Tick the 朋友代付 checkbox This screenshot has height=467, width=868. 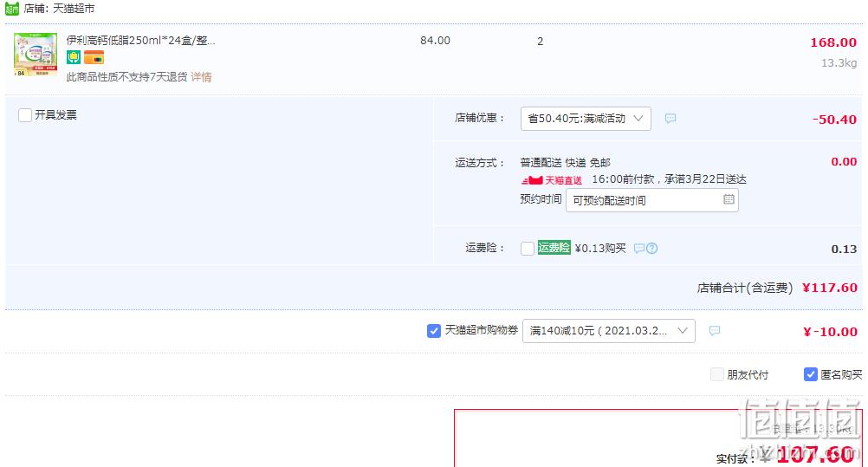pos(717,374)
